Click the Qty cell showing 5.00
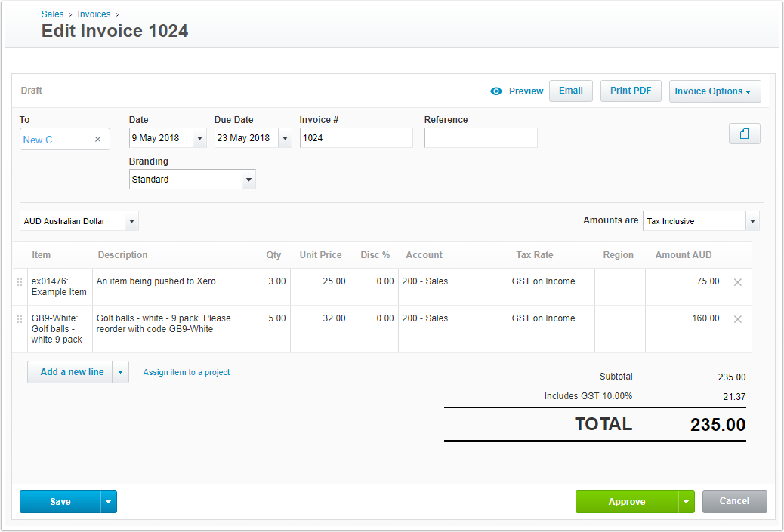The height and width of the screenshot is (532, 784). click(x=267, y=329)
